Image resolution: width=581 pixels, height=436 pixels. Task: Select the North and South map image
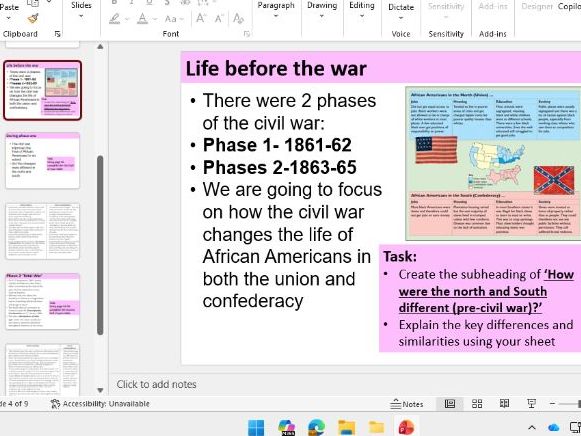tap(493, 163)
